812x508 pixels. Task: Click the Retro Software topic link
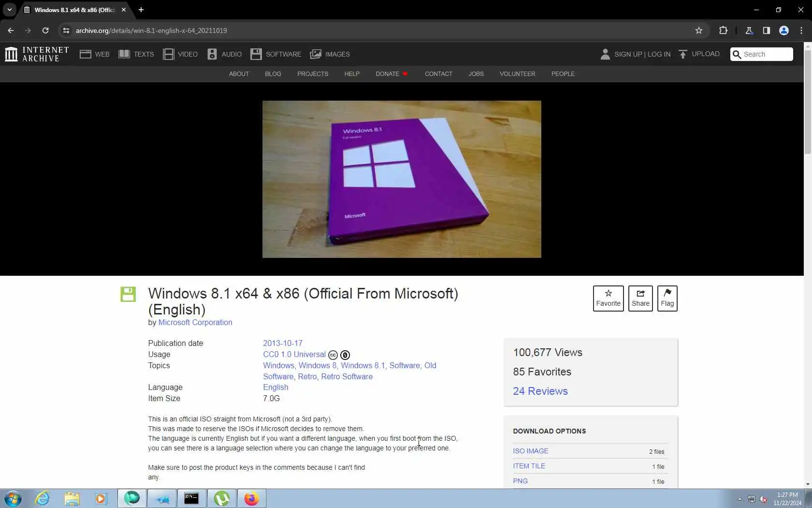(347, 377)
